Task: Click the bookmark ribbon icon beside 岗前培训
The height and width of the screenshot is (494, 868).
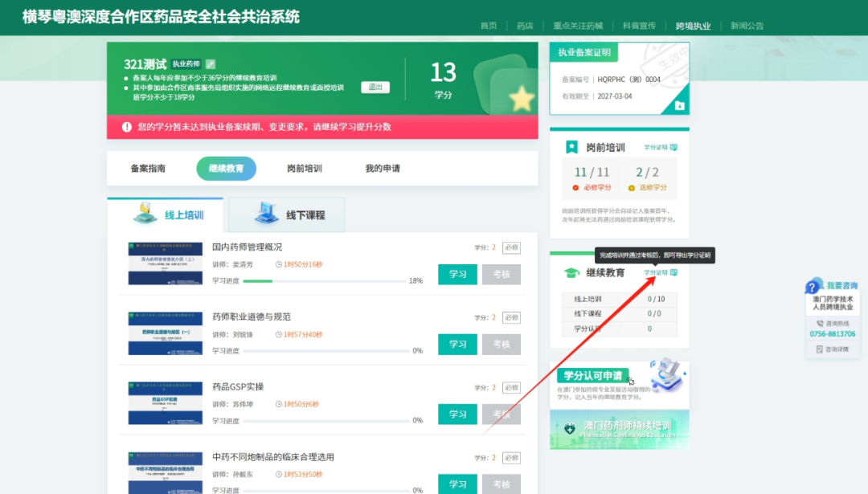Action: (x=571, y=146)
